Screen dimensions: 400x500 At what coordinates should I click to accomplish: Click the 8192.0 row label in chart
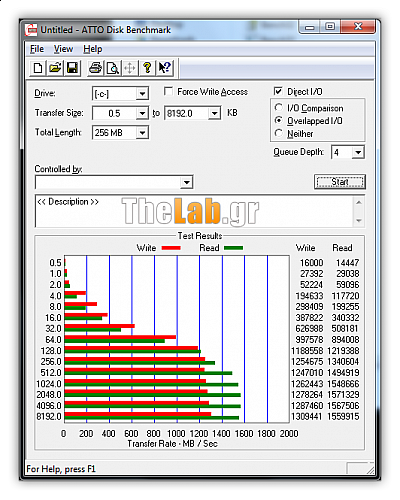point(49,417)
